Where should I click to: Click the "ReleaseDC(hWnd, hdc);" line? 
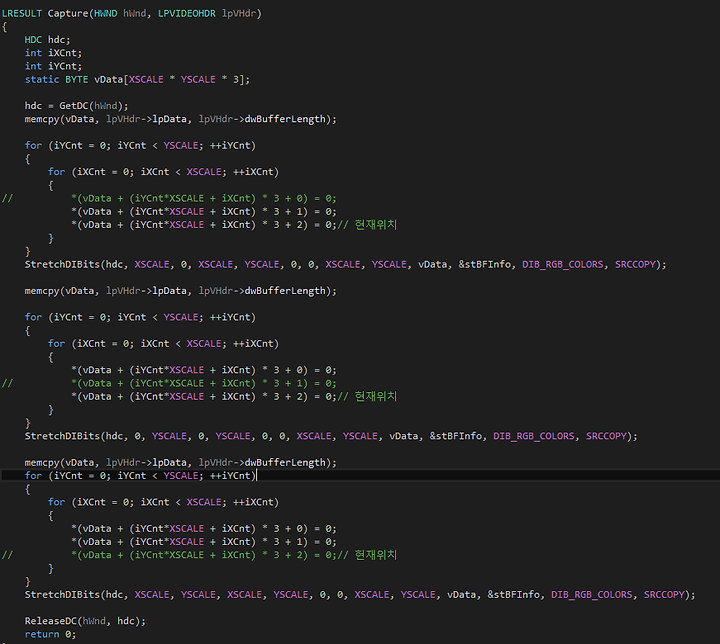tap(85, 621)
